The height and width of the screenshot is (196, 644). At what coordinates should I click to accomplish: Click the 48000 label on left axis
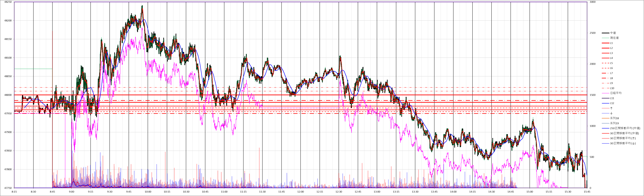pyautogui.click(x=8, y=95)
